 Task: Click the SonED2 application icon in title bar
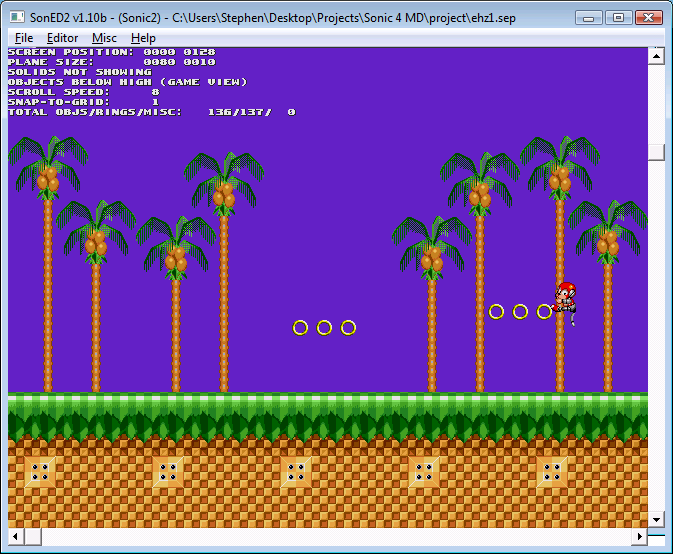[17, 17]
